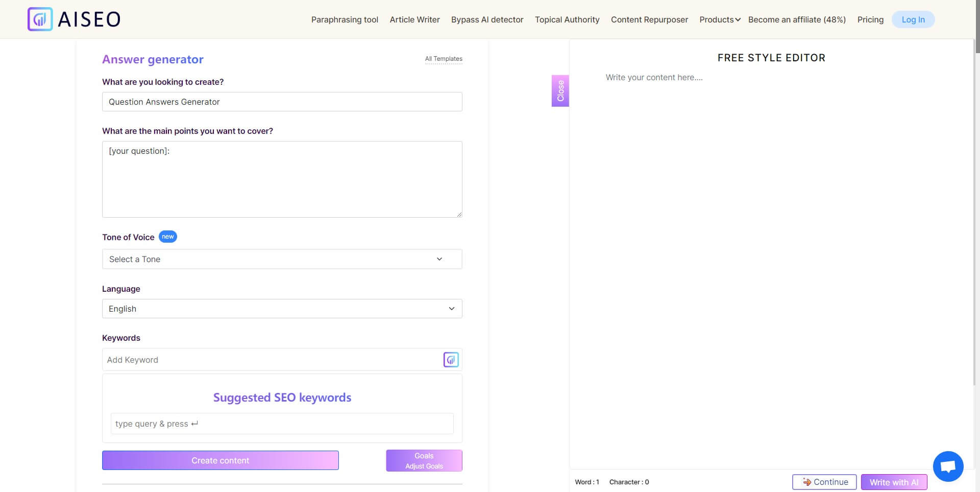The height and width of the screenshot is (492, 980).
Task: Open Bypass AI detector from navigation
Action: point(487,19)
